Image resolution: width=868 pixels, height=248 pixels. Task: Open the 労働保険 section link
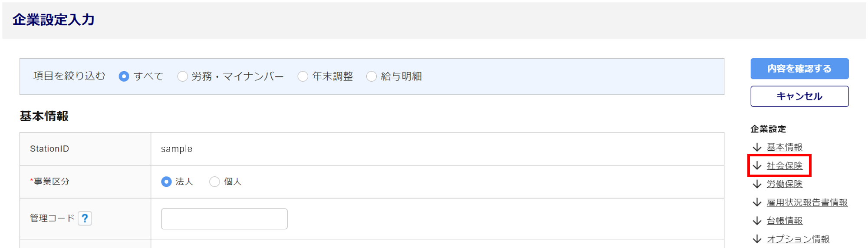click(785, 184)
